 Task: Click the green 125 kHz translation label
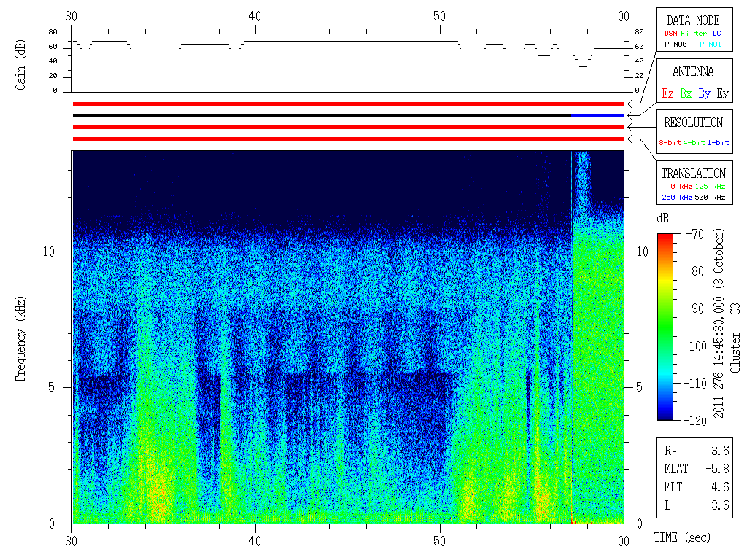coord(710,186)
